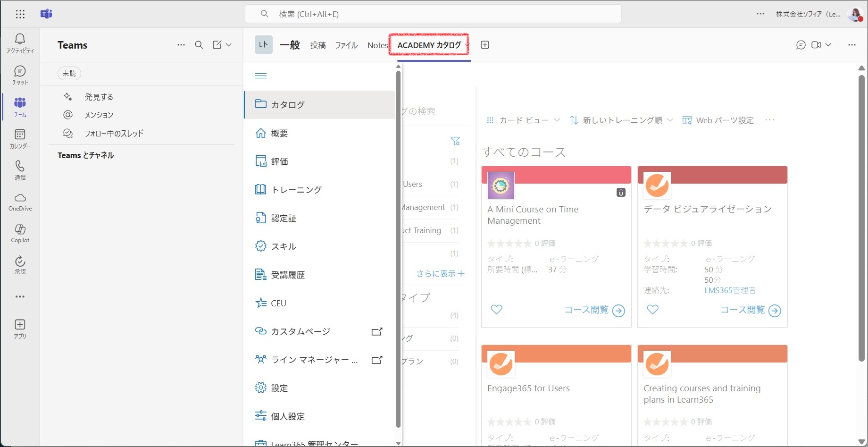Click the Time Management course thumbnail
This screenshot has width=868, height=447.
(501, 185)
